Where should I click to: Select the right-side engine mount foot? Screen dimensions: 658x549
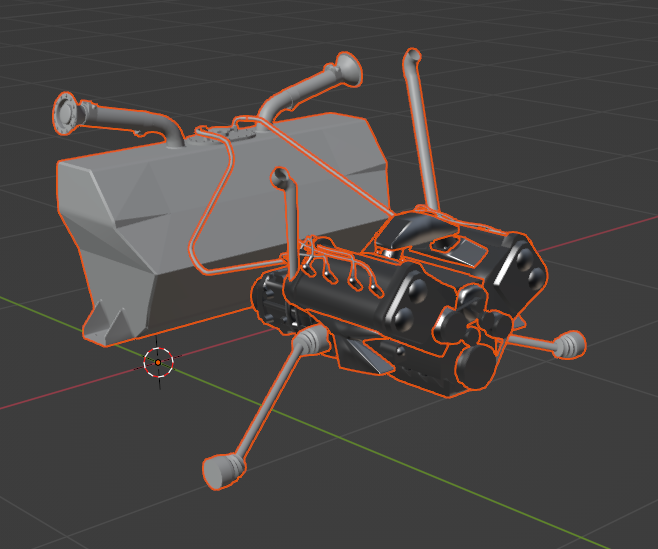pos(571,344)
